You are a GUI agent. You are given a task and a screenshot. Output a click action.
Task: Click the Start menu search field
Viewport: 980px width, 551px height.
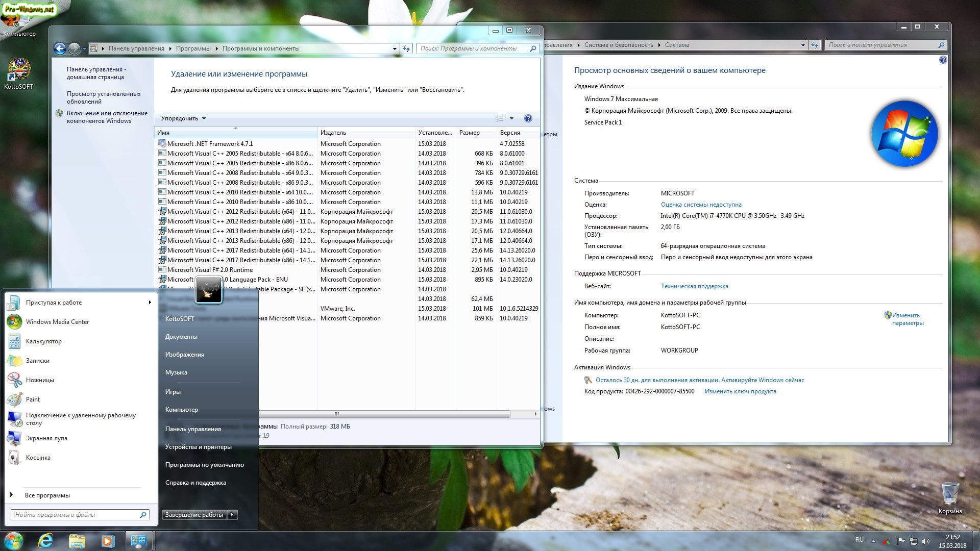76,515
